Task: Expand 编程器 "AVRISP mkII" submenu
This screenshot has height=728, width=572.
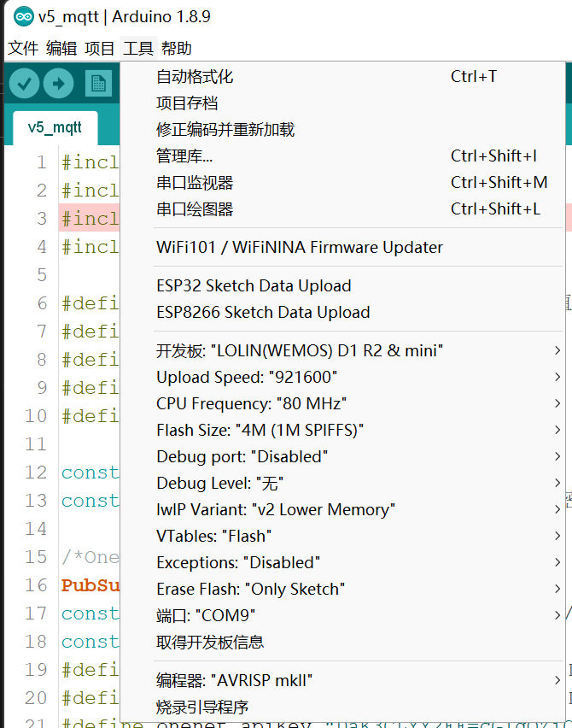Action: [x=342, y=681]
